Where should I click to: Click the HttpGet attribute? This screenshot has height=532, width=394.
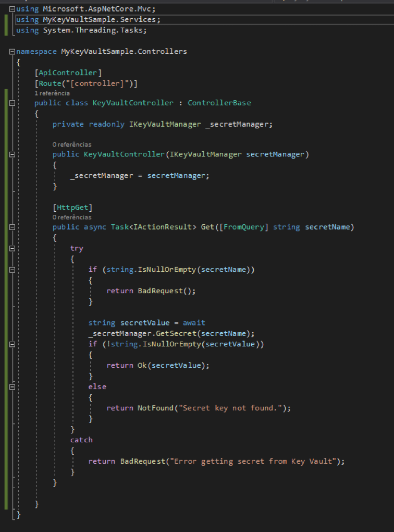coord(72,207)
